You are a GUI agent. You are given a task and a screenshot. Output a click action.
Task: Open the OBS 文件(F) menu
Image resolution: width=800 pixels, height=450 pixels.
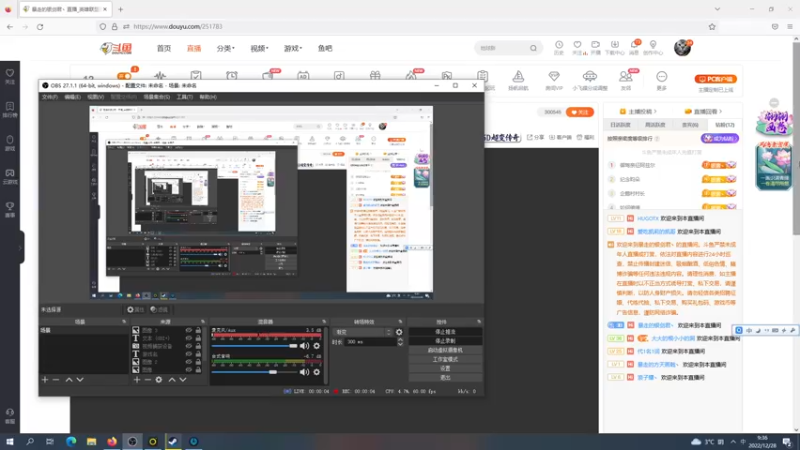click(49, 97)
